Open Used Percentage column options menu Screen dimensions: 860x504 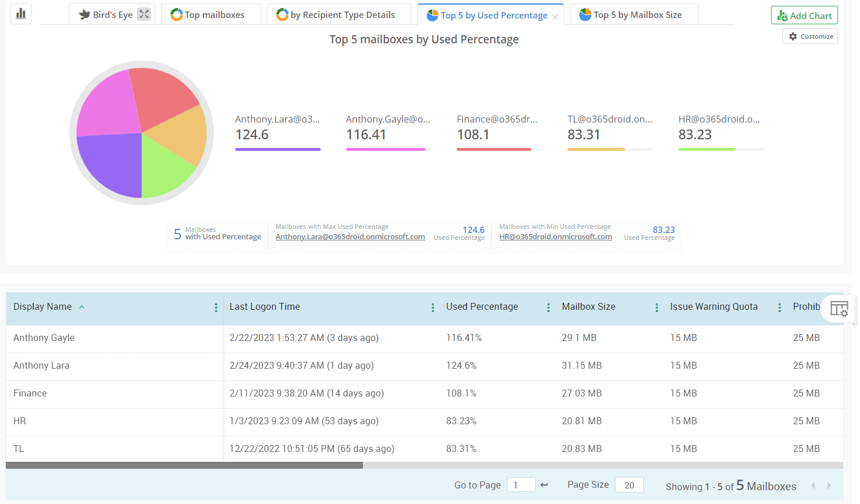tap(548, 307)
